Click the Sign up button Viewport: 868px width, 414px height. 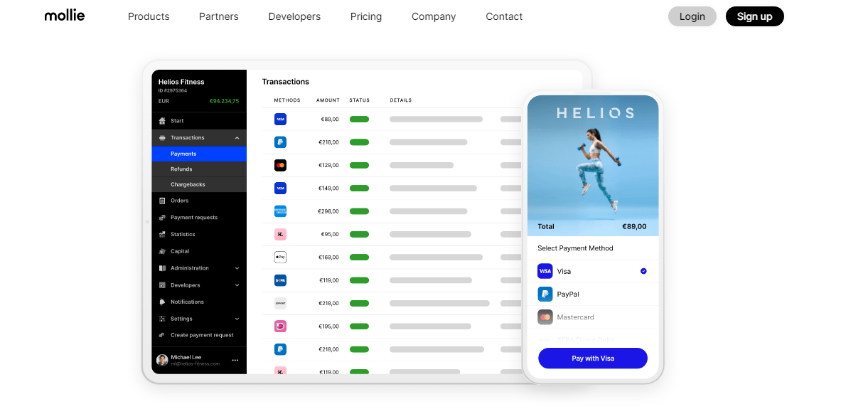coord(754,16)
